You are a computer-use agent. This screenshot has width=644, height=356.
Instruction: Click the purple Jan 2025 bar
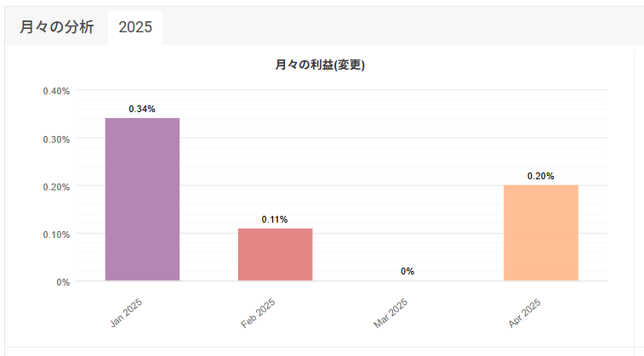point(142,200)
